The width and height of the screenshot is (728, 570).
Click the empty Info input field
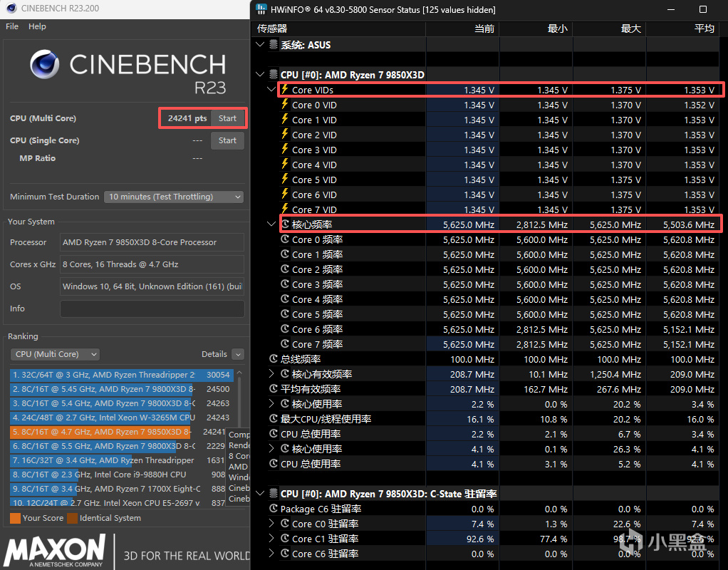click(x=152, y=309)
